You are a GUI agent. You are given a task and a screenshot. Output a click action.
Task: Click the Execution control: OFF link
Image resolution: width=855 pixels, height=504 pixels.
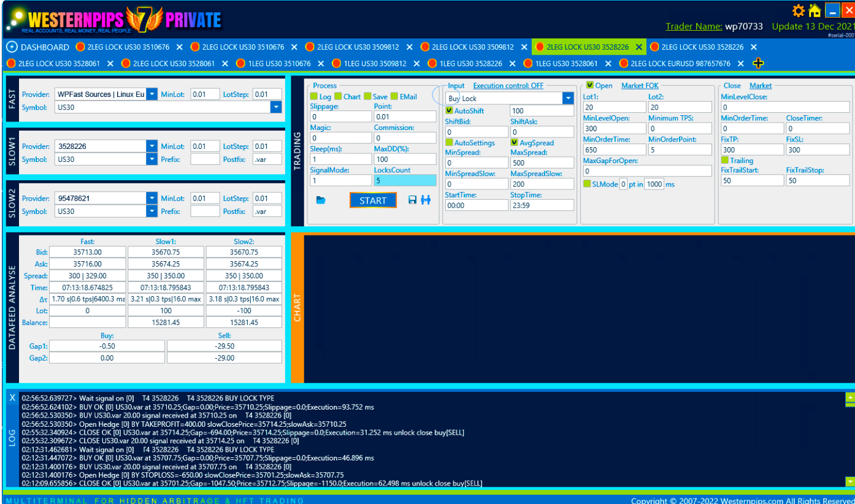508,86
